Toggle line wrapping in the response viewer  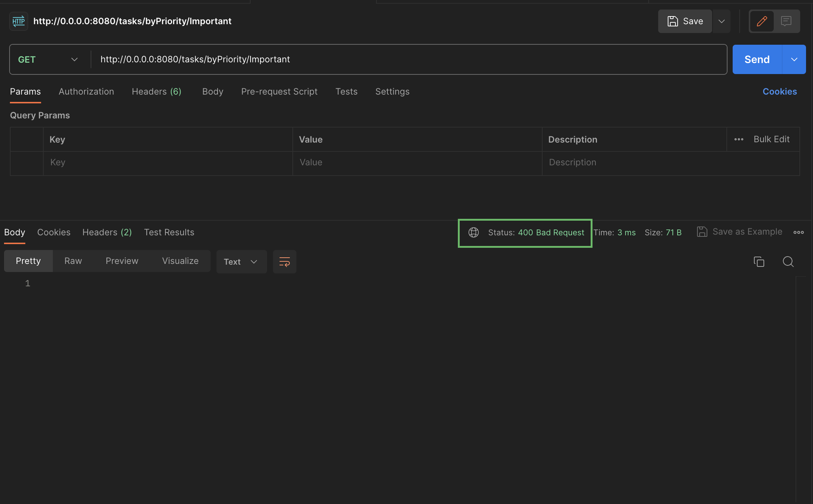[x=284, y=261]
